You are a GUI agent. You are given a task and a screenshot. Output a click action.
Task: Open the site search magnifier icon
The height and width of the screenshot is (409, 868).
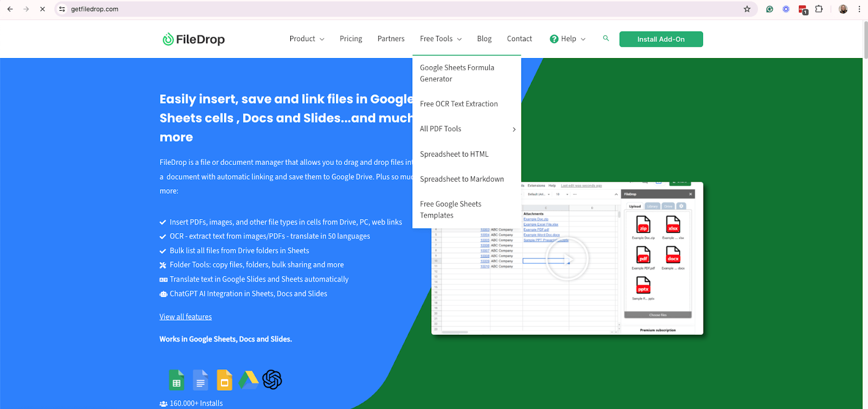coord(606,39)
